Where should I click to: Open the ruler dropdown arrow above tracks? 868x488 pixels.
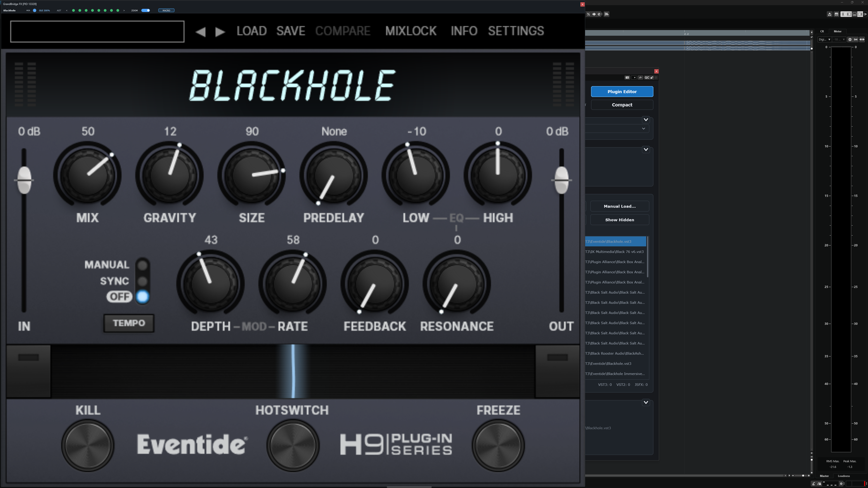point(812,32)
